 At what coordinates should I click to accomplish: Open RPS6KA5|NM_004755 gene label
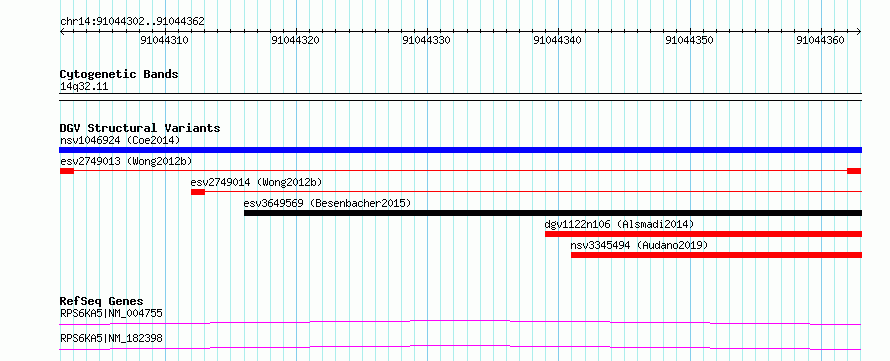click(112, 313)
